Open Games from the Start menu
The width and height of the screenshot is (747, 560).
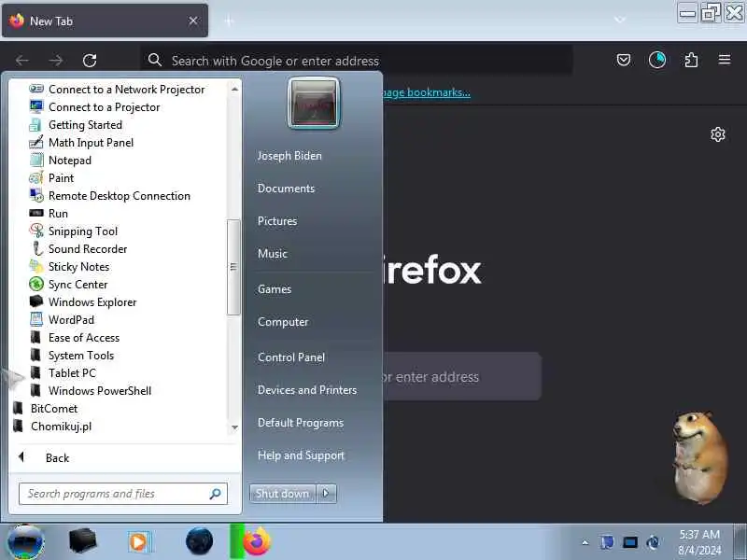pos(275,289)
